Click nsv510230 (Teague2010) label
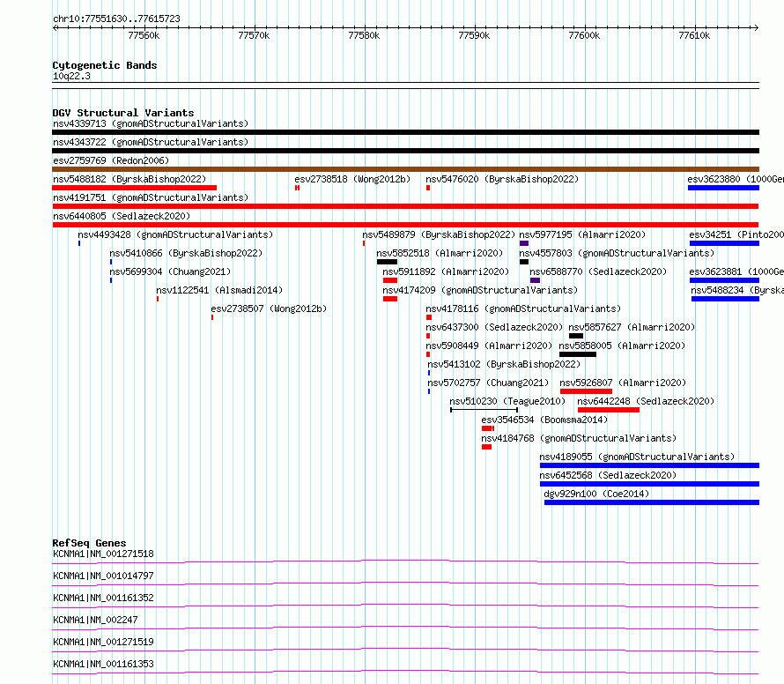The height and width of the screenshot is (684, 784). coord(507,401)
